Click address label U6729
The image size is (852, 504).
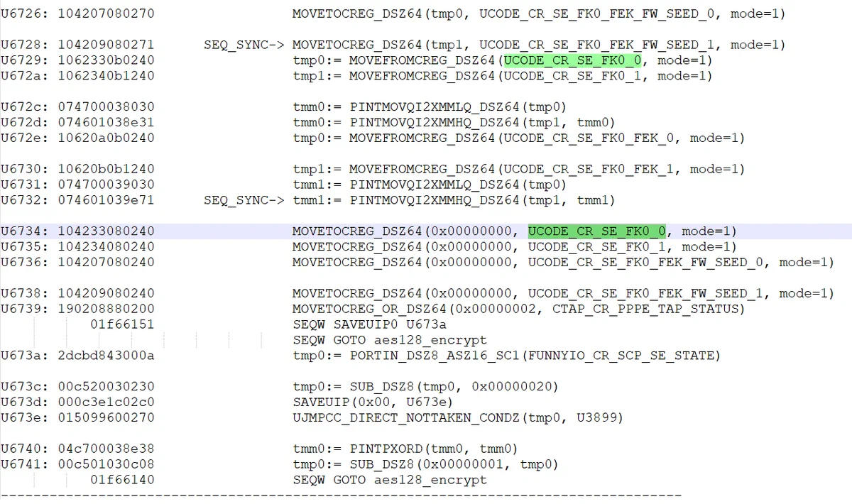pos(25,60)
